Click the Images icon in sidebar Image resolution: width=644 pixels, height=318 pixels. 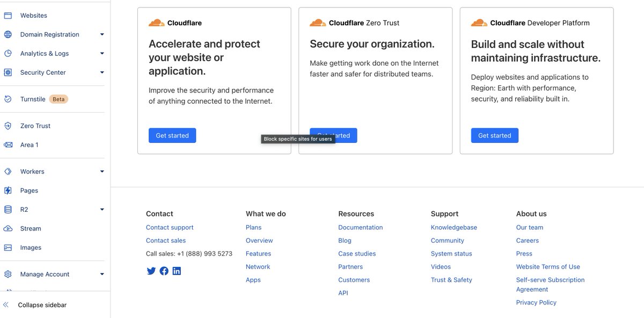pyautogui.click(x=8, y=248)
